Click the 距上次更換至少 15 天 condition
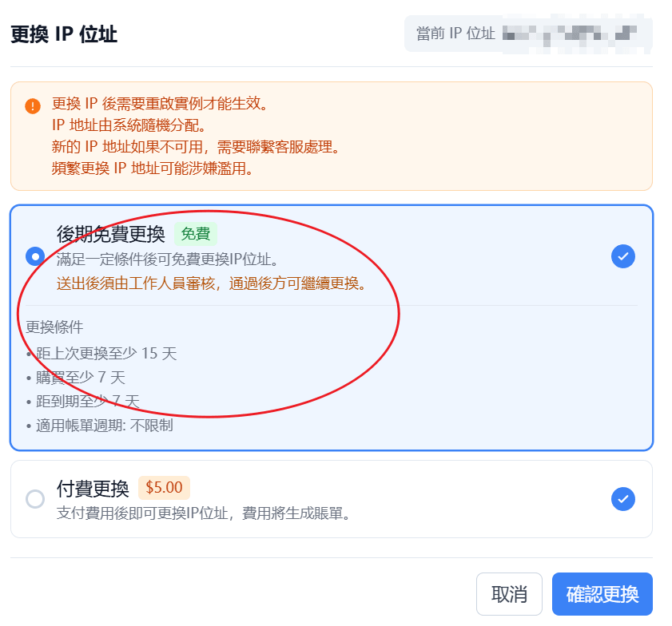The image size is (672, 626). (101, 353)
